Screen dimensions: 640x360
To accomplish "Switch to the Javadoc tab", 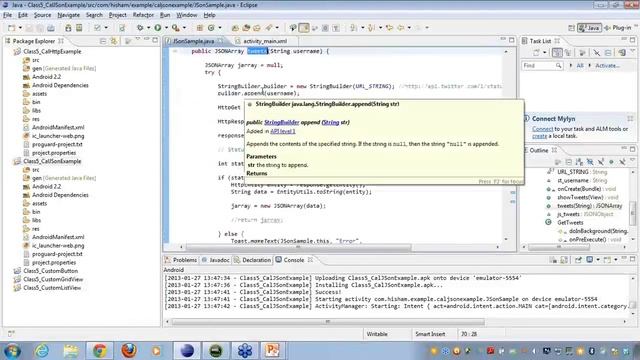I will click(216, 260).
